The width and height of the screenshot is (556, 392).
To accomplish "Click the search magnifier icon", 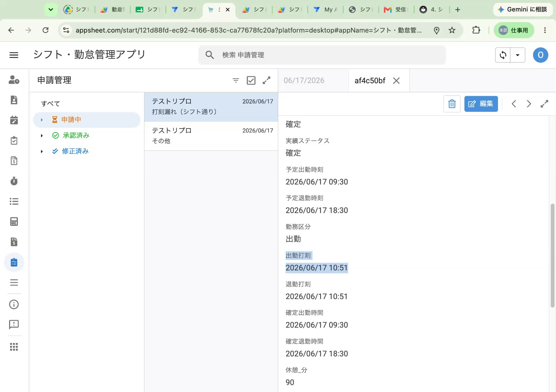I will (210, 55).
